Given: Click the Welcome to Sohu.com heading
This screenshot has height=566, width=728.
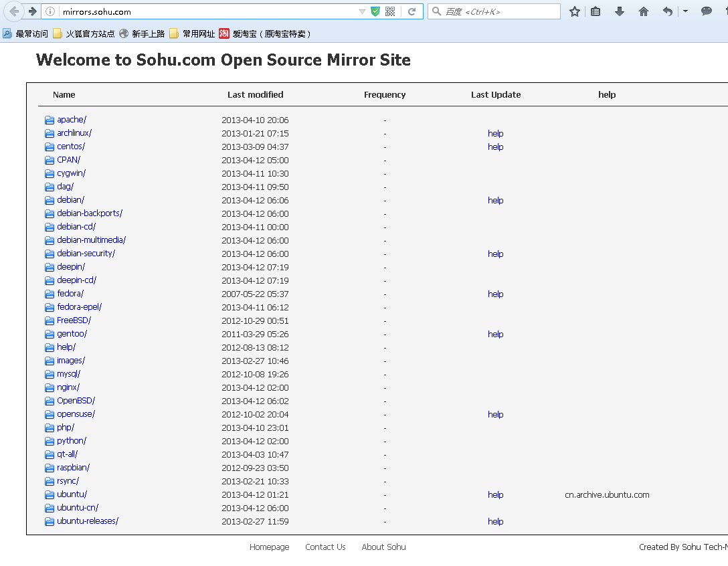Looking at the screenshot, I should (223, 60).
